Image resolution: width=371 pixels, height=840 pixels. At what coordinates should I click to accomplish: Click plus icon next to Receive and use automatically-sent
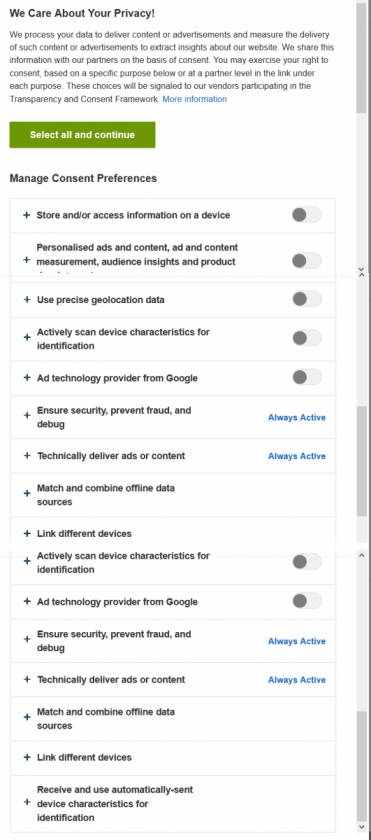(27, 802)
